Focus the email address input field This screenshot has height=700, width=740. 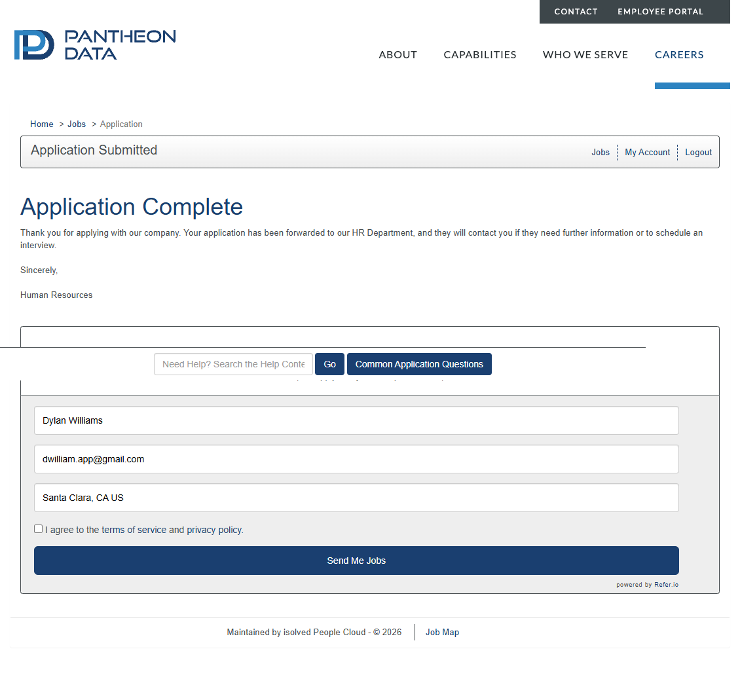(356, 459)
